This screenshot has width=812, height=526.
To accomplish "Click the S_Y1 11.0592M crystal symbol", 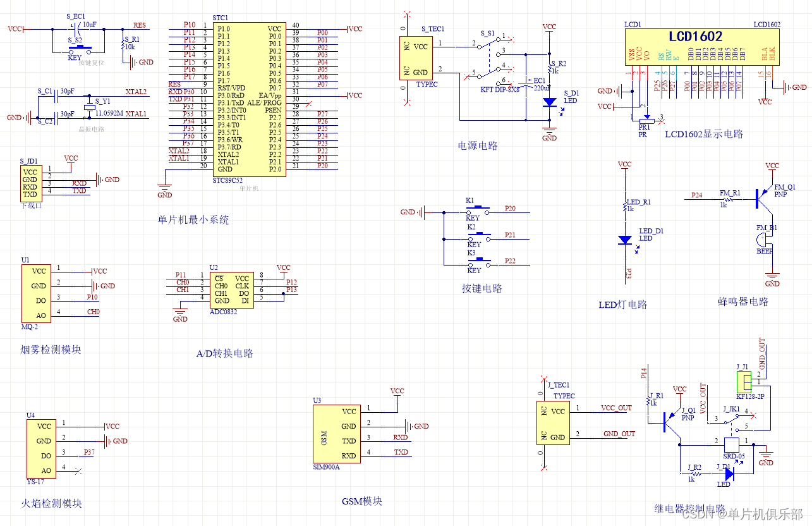I will pyautogui.click(x=90, y=107).
